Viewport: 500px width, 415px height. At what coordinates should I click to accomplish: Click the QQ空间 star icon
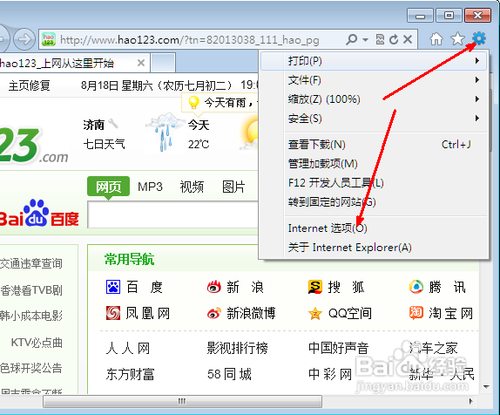pyautogui.click(x=315, y=313)
